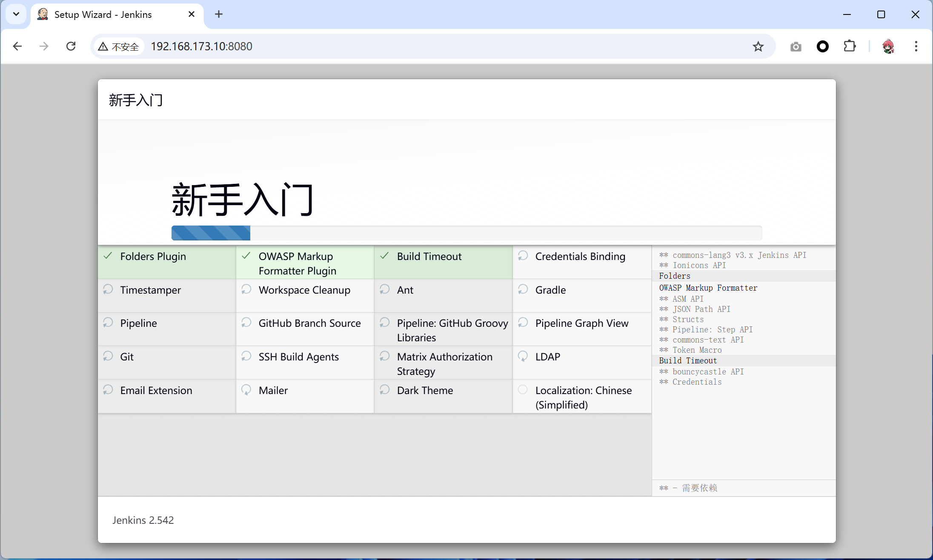
Task: Click the Pipeline Graph View plugin cell
Action: coord(581,323)
